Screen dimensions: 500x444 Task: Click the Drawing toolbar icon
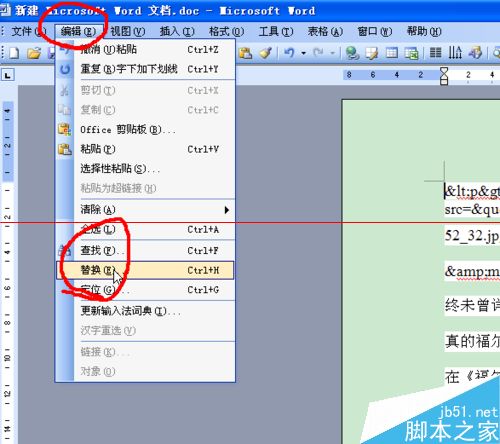click(475, 53)
